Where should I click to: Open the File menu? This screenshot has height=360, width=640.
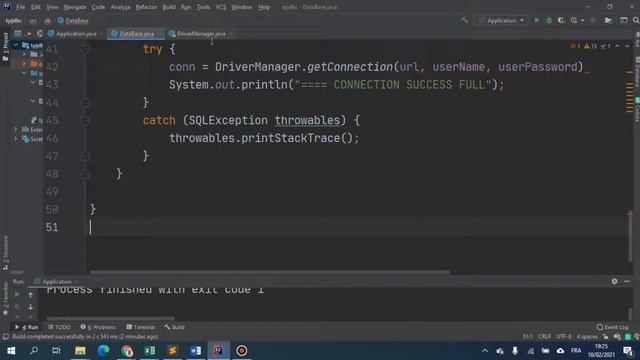click(20, 7)
